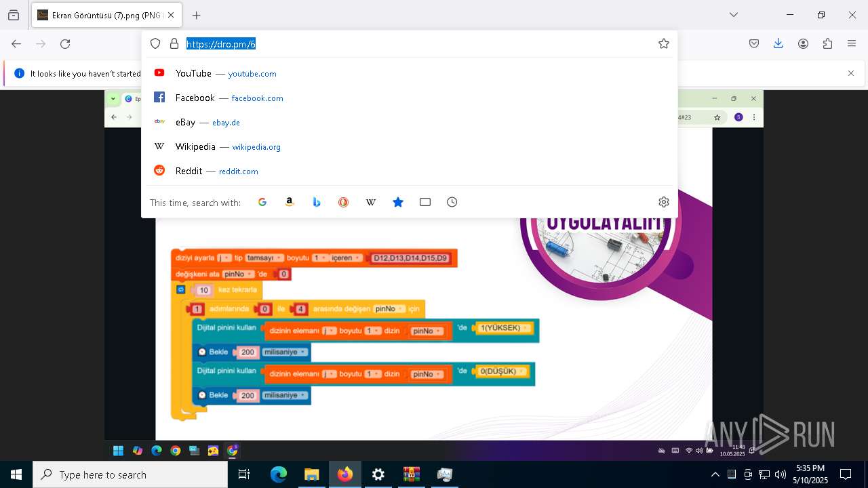Click the info icon in notification bar
Viewport: 868px width, 488px height.
tap(19, 73)
